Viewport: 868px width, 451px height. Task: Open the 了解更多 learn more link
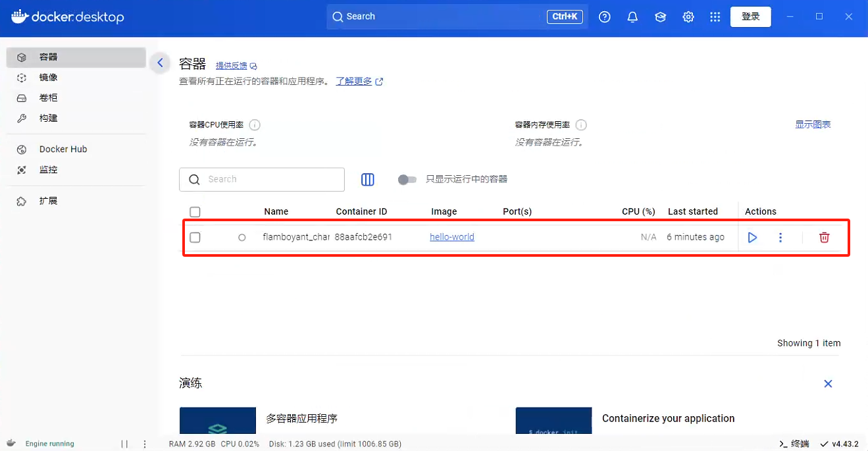(x=359, y=82)
